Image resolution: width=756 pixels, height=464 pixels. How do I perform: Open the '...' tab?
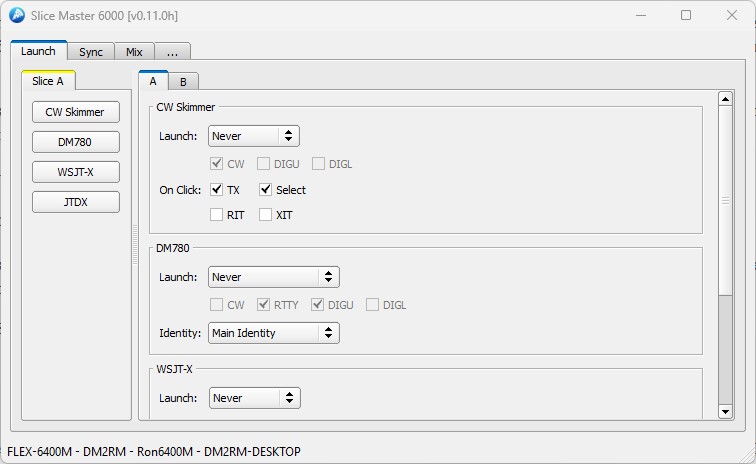click(x=172, y=52)
